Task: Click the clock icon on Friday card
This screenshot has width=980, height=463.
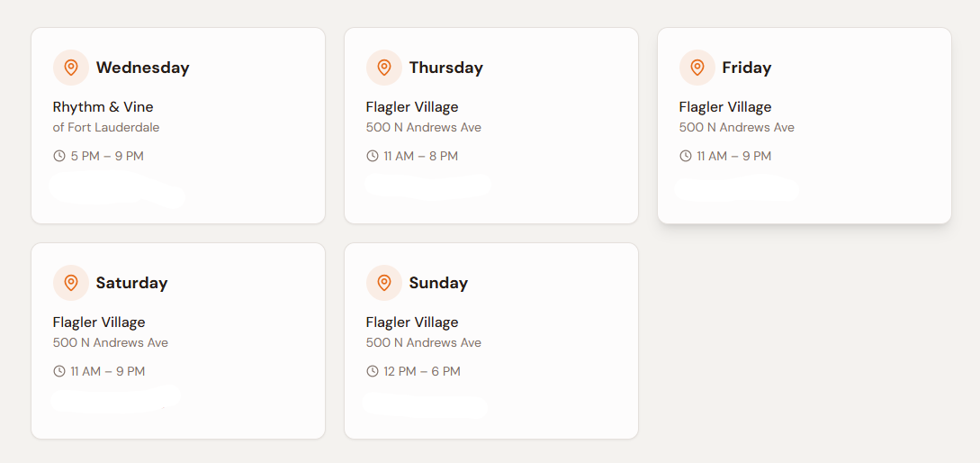Action: (686, 156)
